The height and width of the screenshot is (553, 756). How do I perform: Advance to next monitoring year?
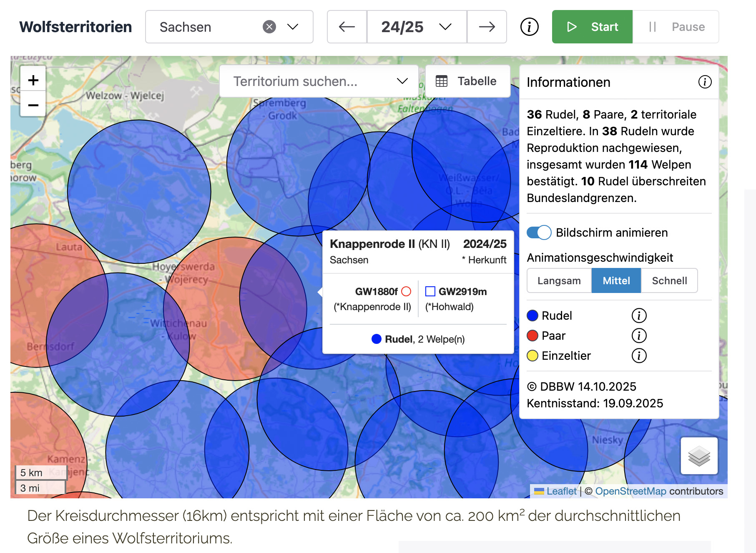pos(487,27)
